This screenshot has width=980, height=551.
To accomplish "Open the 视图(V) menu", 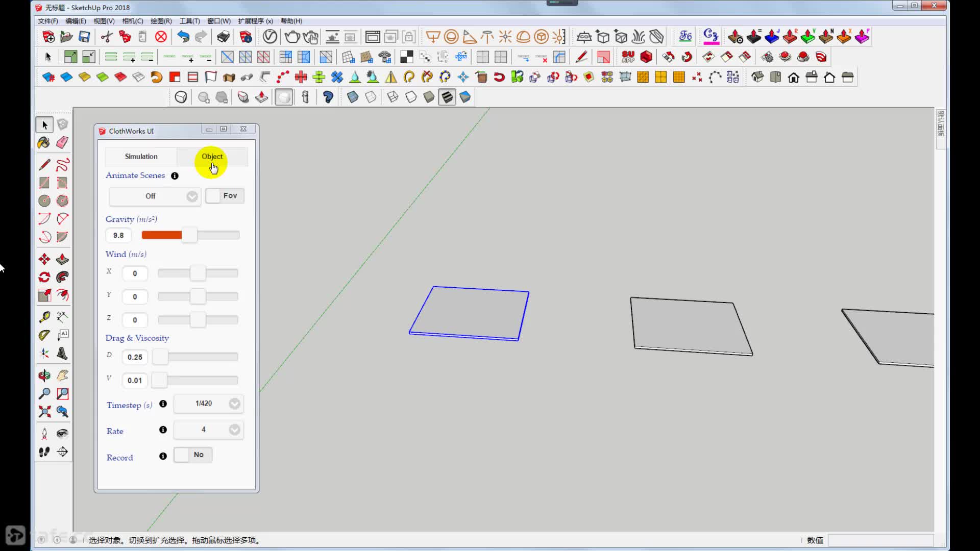I will tap(104, 21).
